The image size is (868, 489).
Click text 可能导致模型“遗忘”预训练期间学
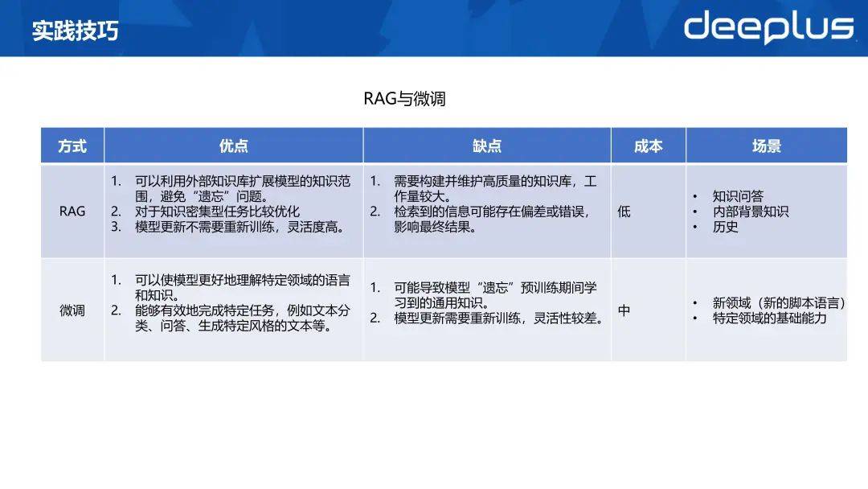(x=495, y=287)
